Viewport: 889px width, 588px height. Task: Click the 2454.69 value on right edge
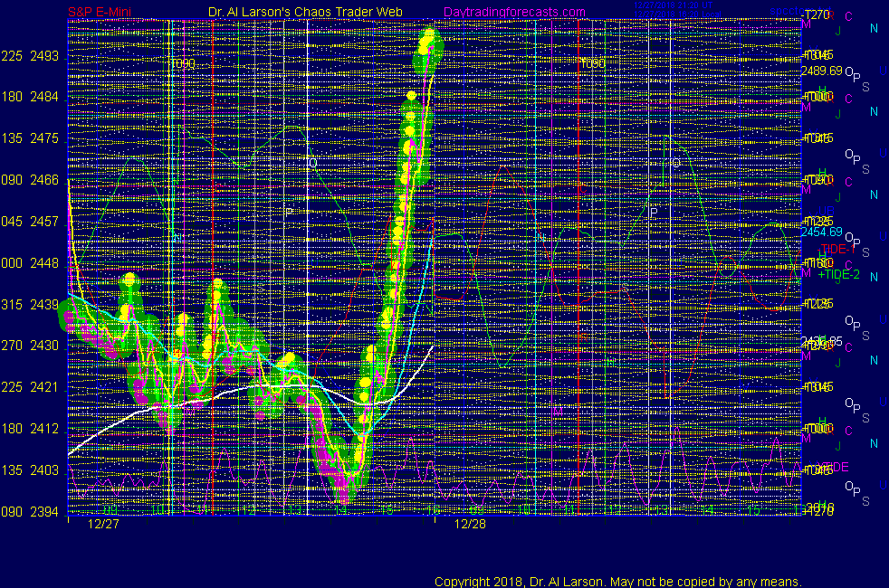click(x=821, y=232)
